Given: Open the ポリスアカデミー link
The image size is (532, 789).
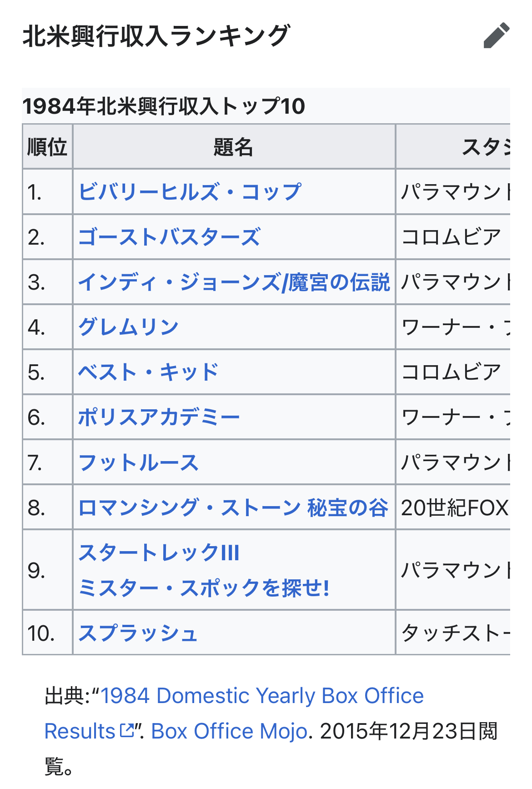Looking at the screenshot, I should point(159,417).
